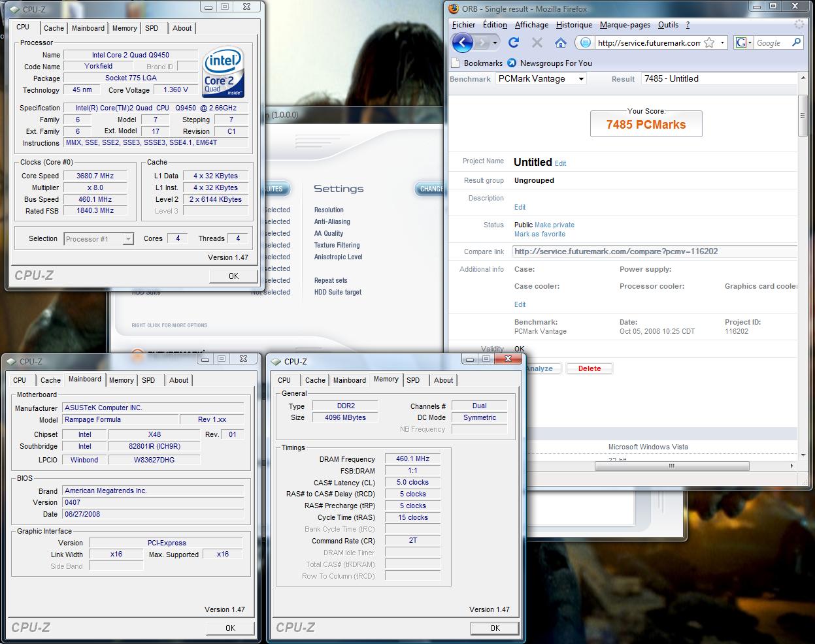
Task: Click the site identity icon in URL bar
Action: (x=586, y=42)
